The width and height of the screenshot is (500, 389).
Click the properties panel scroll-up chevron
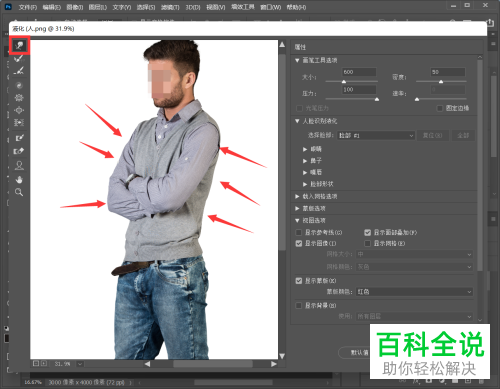(x=480, y=57)
